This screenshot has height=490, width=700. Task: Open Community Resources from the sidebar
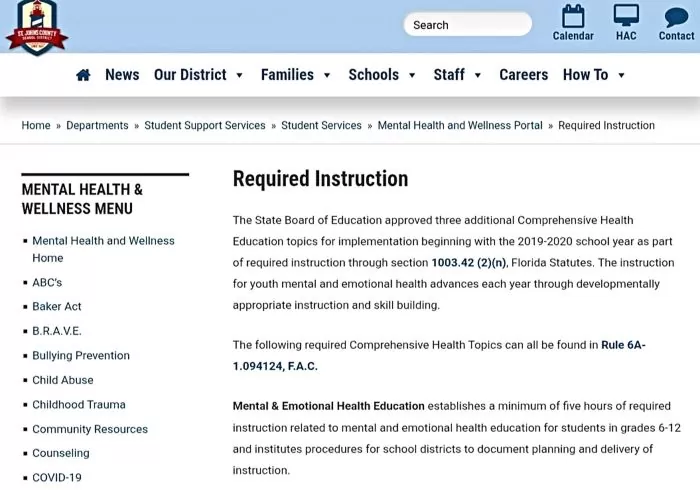(x=90, y=429)
